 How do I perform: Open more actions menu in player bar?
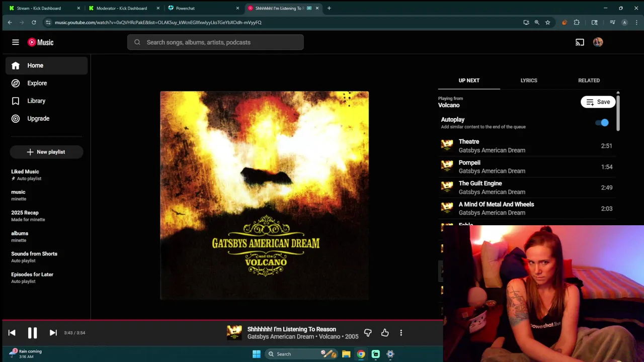401,332
